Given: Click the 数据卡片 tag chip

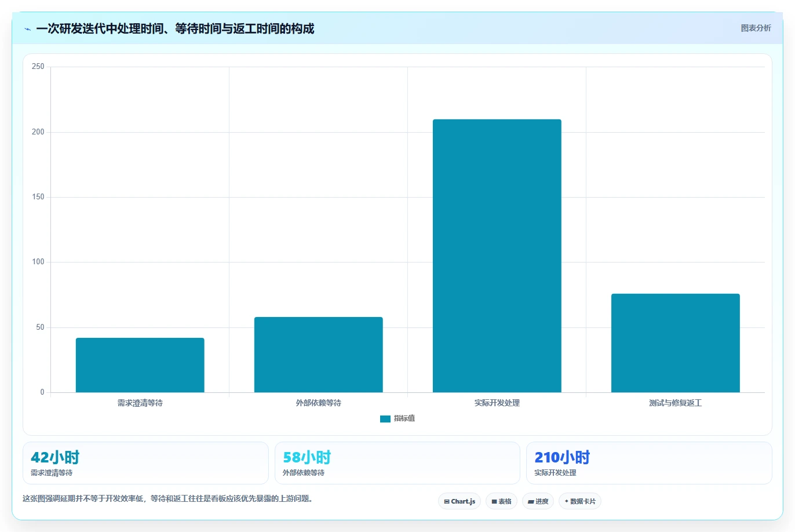Looking at the screenshot, I should [x=580, y=501].
